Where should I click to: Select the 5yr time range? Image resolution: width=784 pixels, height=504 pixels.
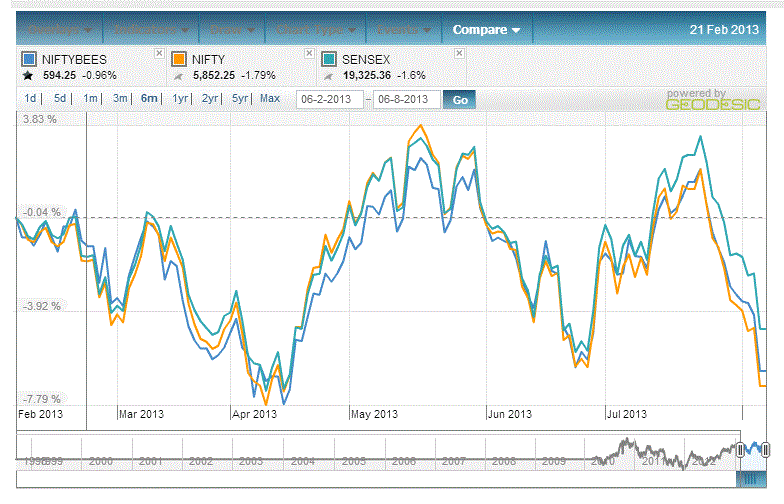[240, 98]
